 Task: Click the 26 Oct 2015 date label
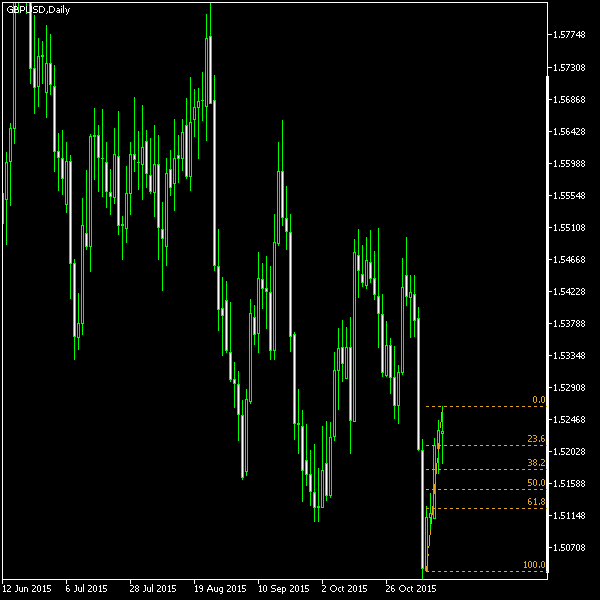[411, 589]
